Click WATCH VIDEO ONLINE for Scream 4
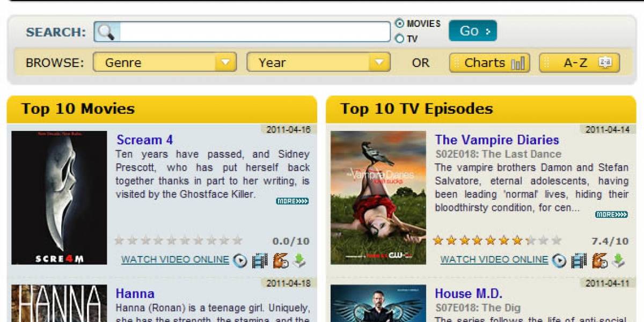Viewport: 644px width, 322px height. [x=175, y=260]
